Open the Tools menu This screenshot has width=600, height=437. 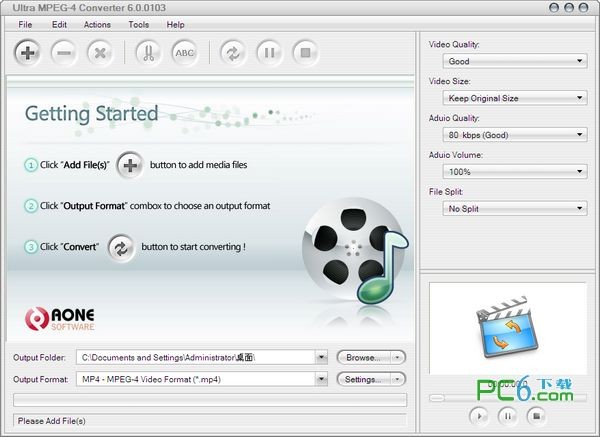(139, 24)
